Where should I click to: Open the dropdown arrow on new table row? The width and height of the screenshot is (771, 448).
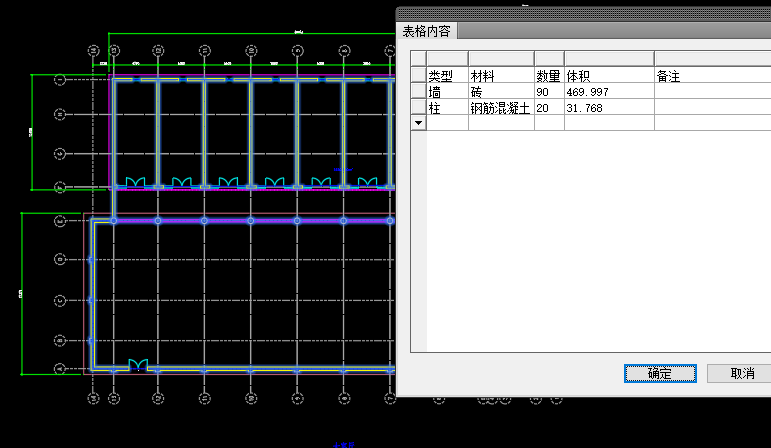click(x=418, y=122)
